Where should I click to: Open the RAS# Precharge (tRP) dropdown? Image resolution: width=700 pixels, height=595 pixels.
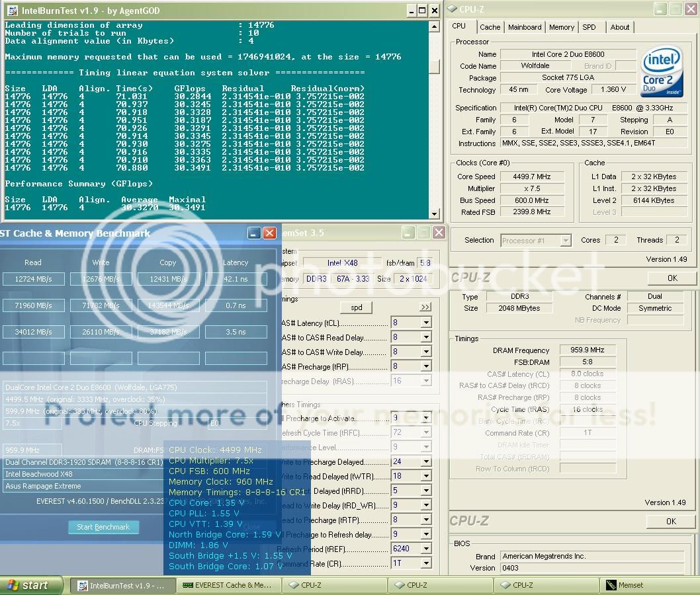pyautogui.click(x=426, y=366)
